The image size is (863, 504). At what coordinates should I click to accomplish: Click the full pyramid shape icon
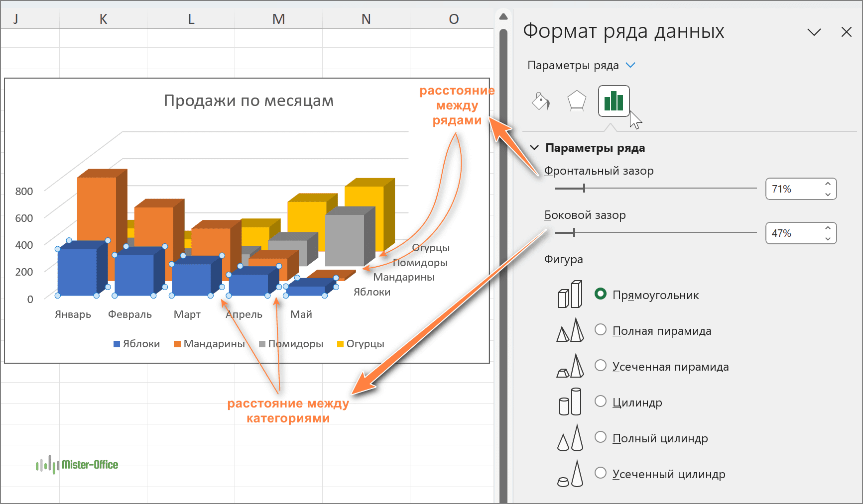[x=570, y=330]
